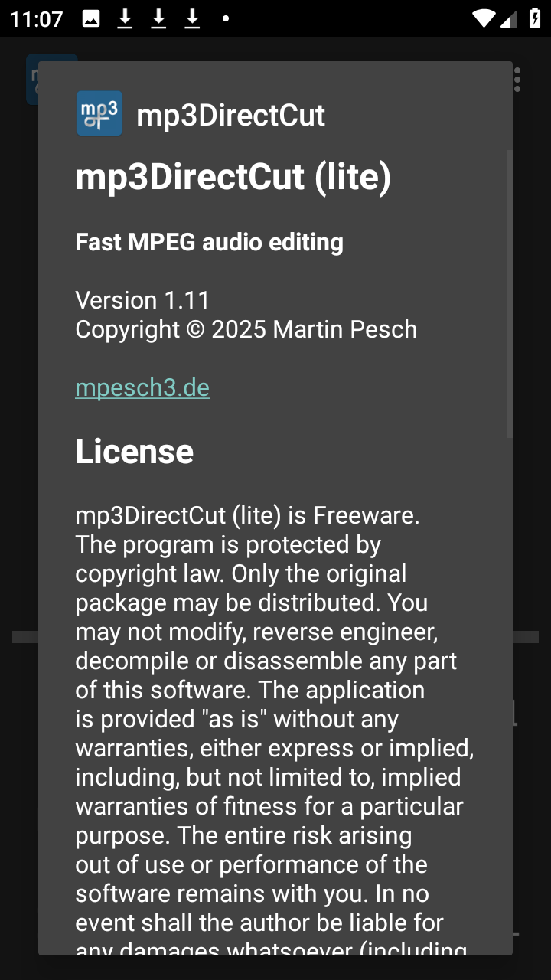The height and width of the screenshot is (980, 551).
Task: Tap the three-dot overflow menu icon
Action: pos(518,80)
